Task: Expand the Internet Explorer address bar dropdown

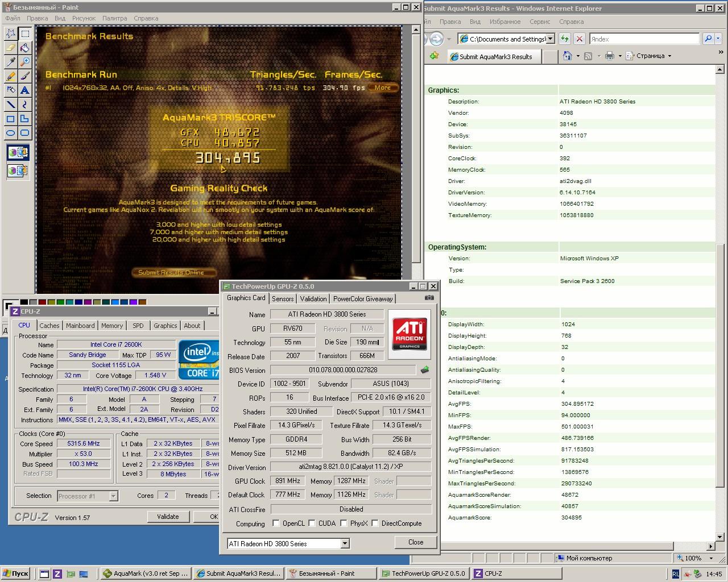Action: pos(550,39)
